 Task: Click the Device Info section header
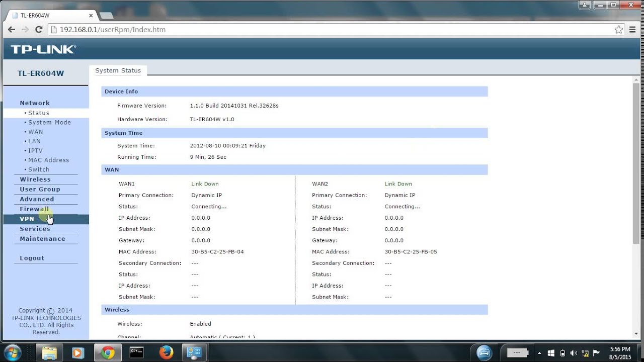pyautogui.click(x=294, y=92)
